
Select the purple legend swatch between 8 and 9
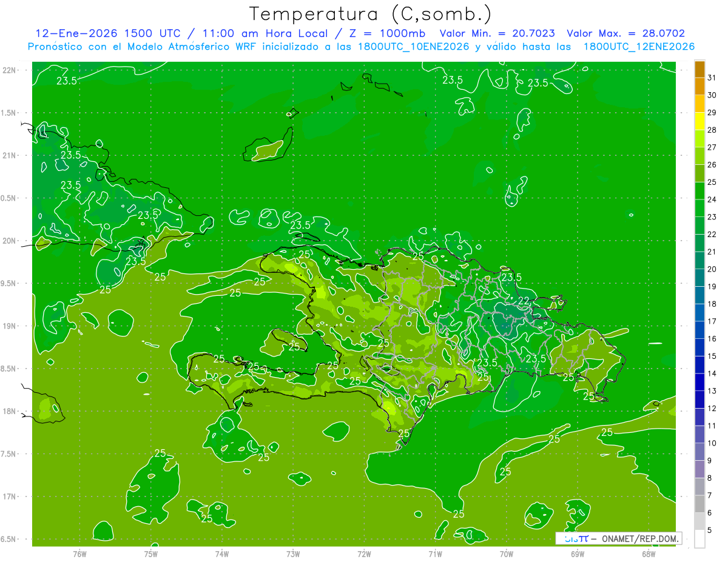click(699, 469)
